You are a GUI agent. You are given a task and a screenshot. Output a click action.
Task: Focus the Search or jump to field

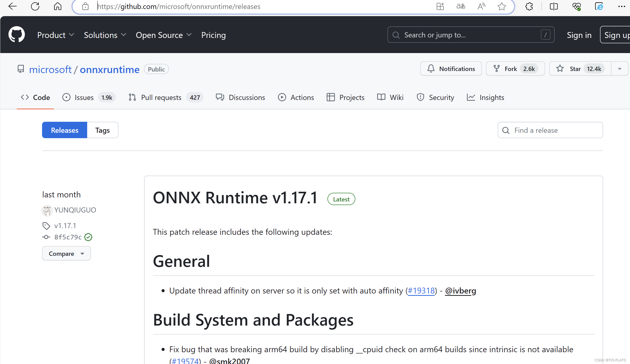click(471, 35)
